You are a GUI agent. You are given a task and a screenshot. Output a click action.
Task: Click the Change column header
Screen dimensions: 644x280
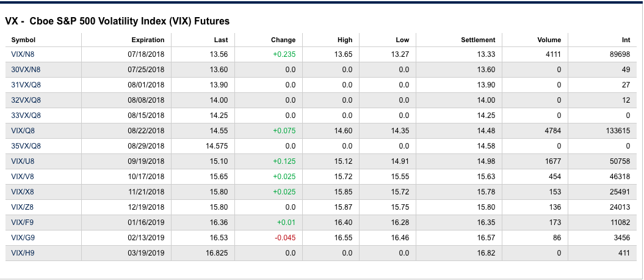point(283,40)
